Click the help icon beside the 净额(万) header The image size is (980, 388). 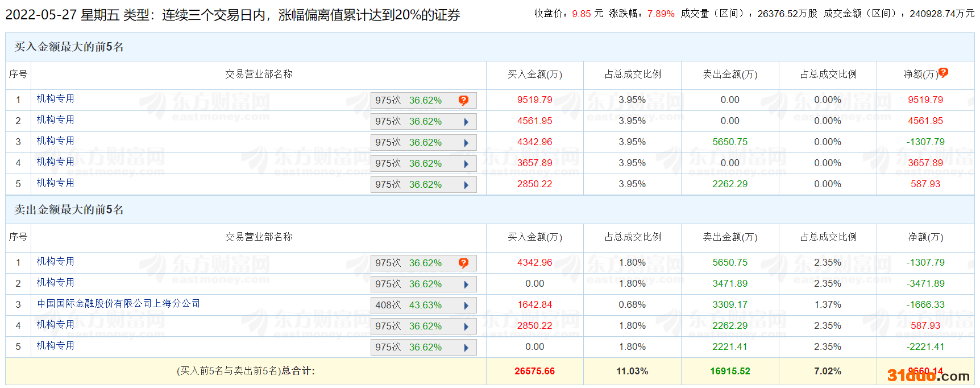pos(943,72)
